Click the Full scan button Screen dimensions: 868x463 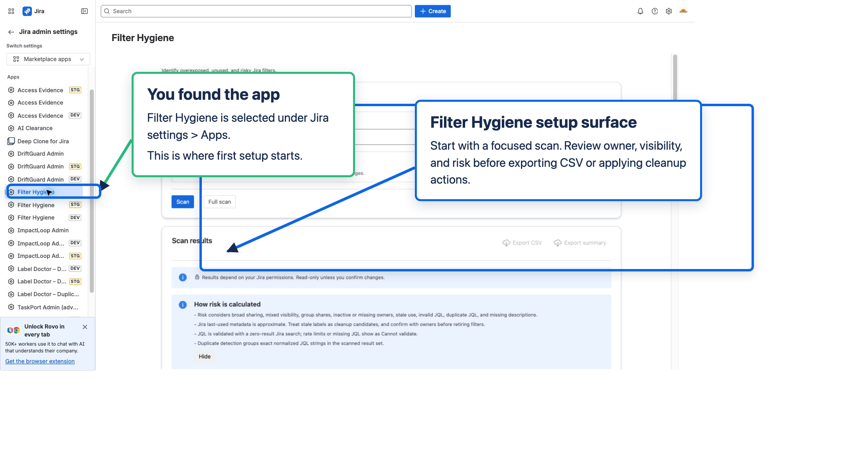219,202
